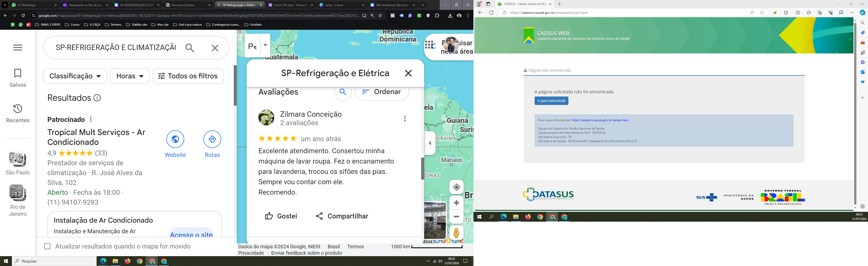Screen dimensions: 868x266
Task: Open the Classificação filter dropdown
Action: [75, 76]
